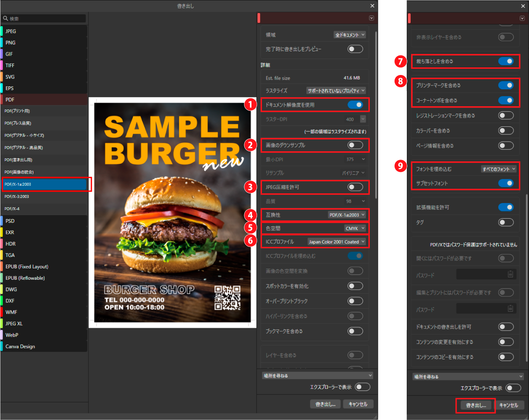
Task: Click the magnifier icon in the search box
Action: tap(5, 19)
